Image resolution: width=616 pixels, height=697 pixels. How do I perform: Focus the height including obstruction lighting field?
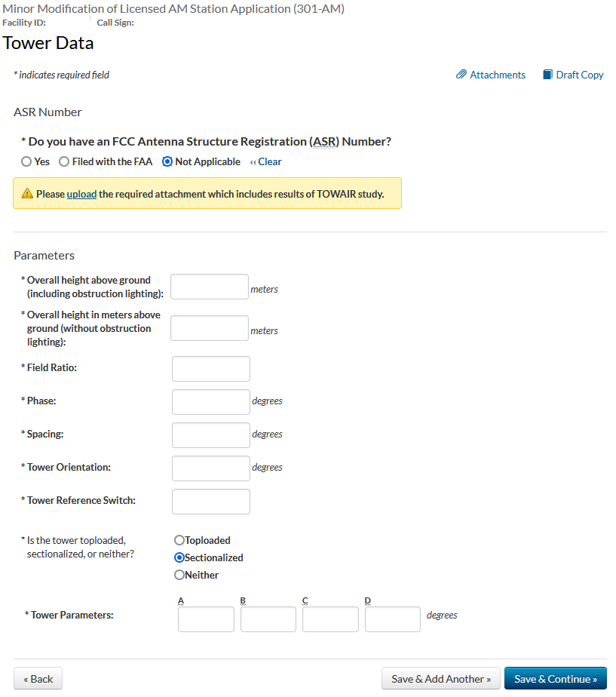coord(210,287)
